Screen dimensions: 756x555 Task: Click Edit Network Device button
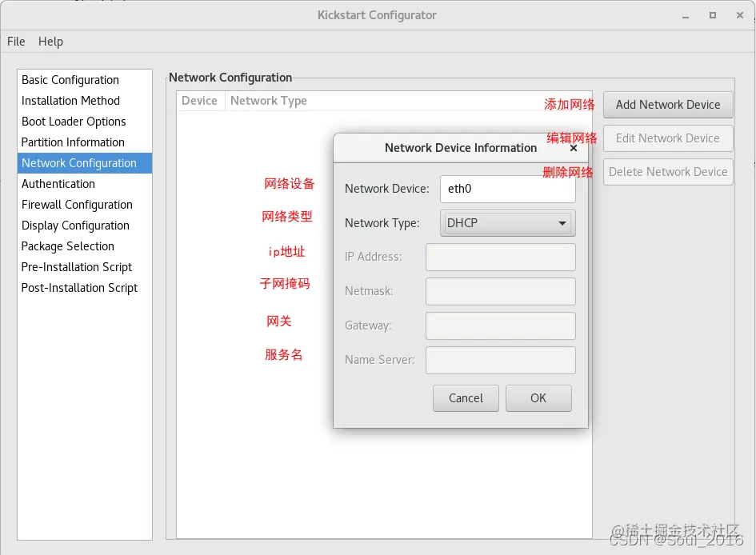click(668, 138)
